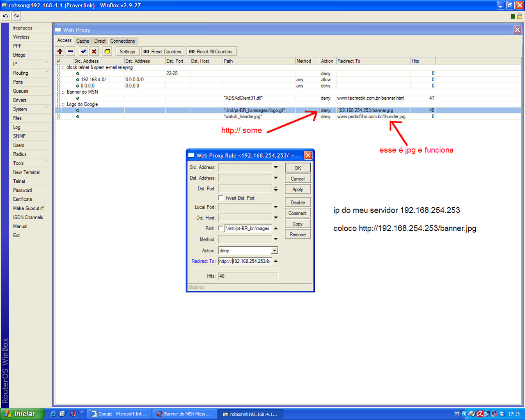Click the Reset All Counters button
The height and width of the screenshot is (420, 525).
tap(211, 51)
